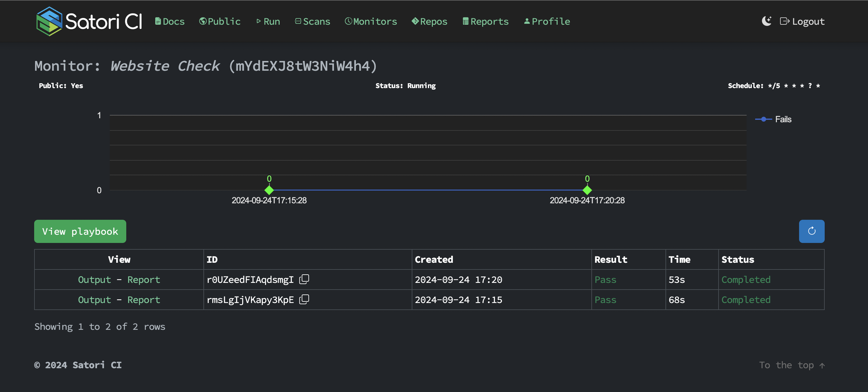Open the Monitors page

click(371, 22)
